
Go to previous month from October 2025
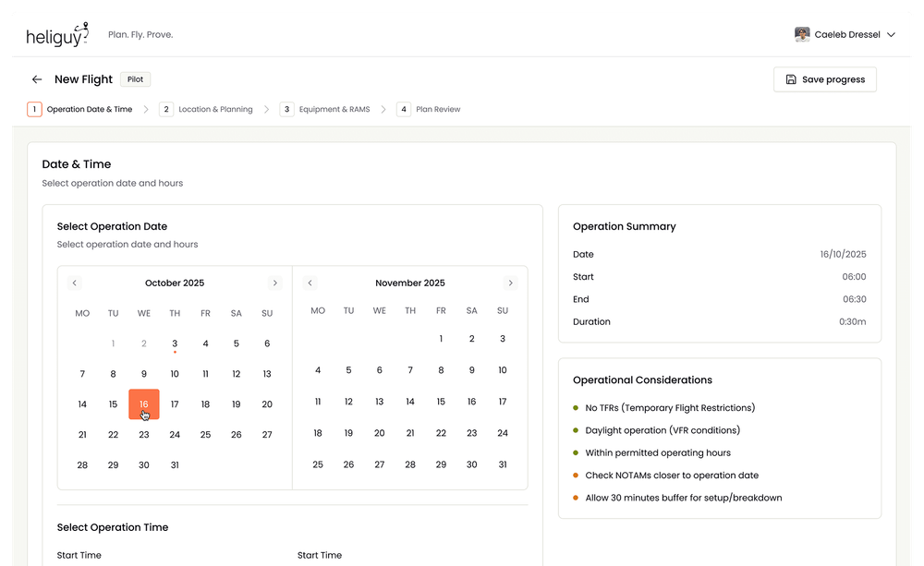(75, 283)
